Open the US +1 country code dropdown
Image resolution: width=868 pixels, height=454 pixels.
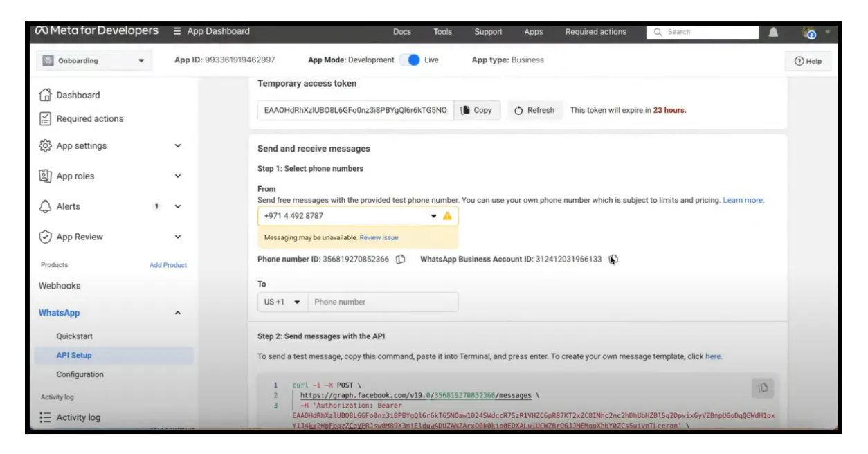coord(282,302)
